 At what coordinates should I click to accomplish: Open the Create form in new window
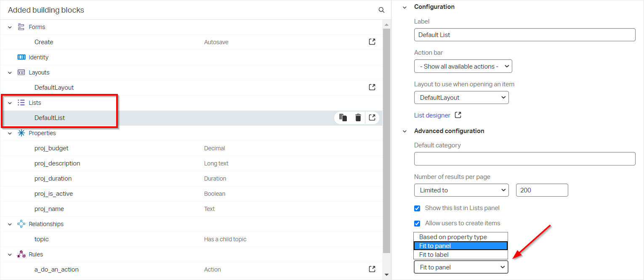pos(372,42)
